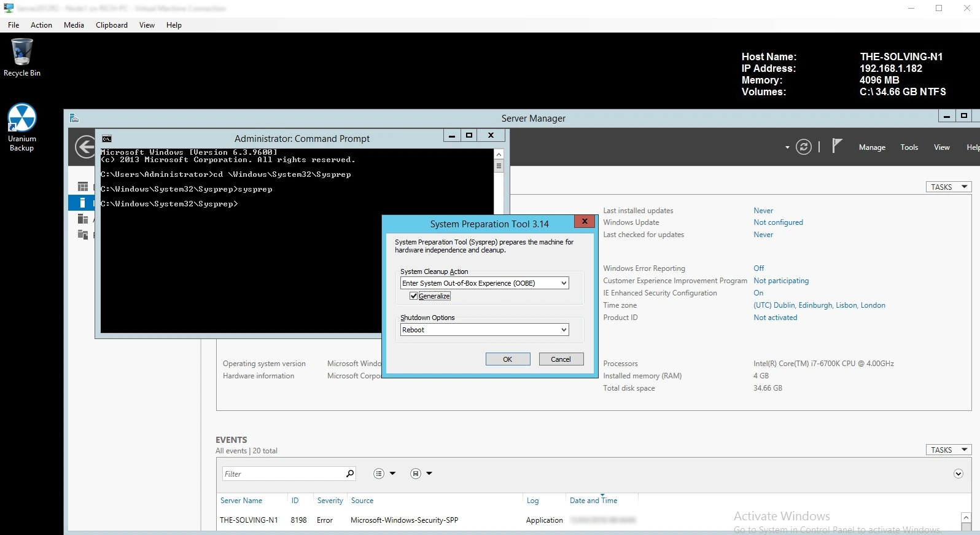Open the Events TASKS dropdown
This screenshot has width=980, height=535.
click(x=948, y=450)
